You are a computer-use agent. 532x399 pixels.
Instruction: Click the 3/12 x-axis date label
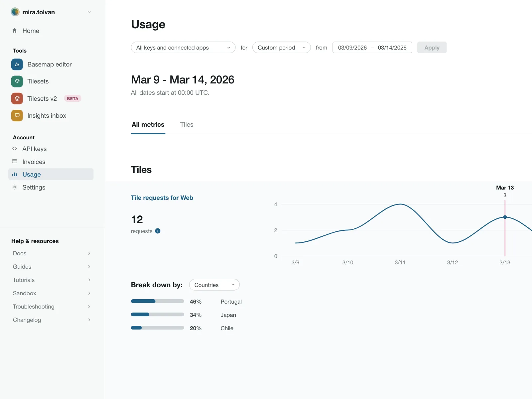[453, 263]
